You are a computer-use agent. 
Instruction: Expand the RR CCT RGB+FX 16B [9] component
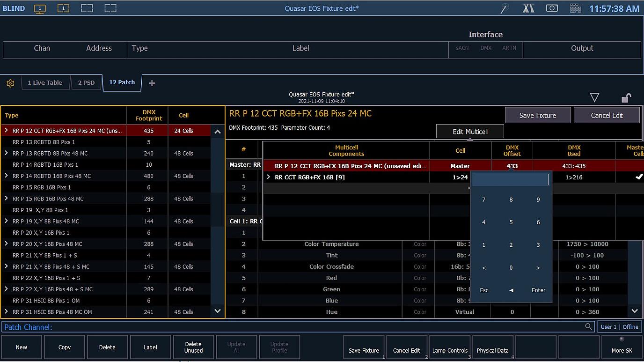(x=269, y=177)
